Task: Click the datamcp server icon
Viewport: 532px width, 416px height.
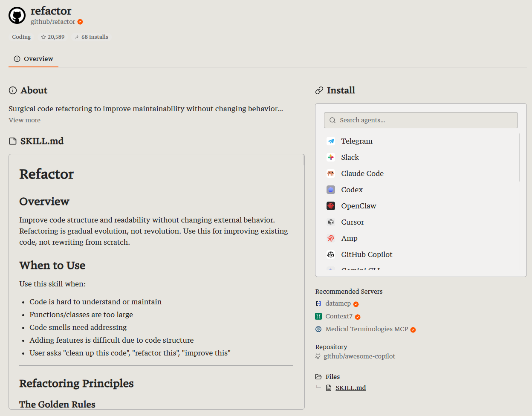Action: pos(318,303)
